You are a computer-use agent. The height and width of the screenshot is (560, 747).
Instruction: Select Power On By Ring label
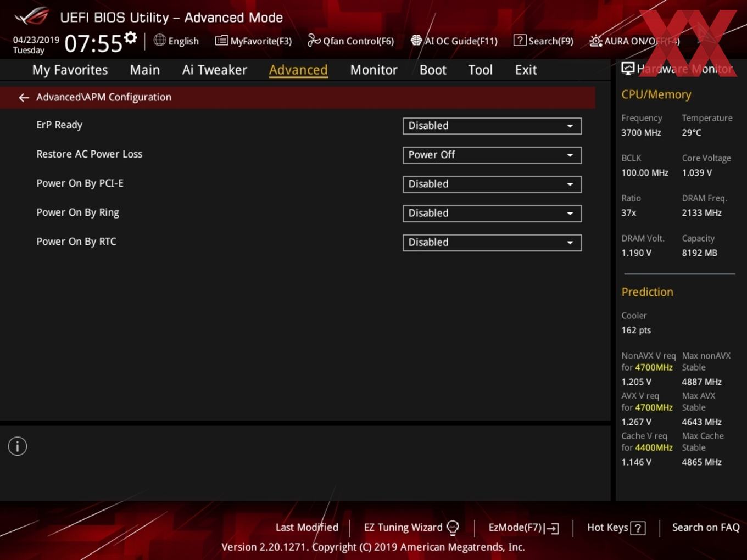click(x=77, y=212)
